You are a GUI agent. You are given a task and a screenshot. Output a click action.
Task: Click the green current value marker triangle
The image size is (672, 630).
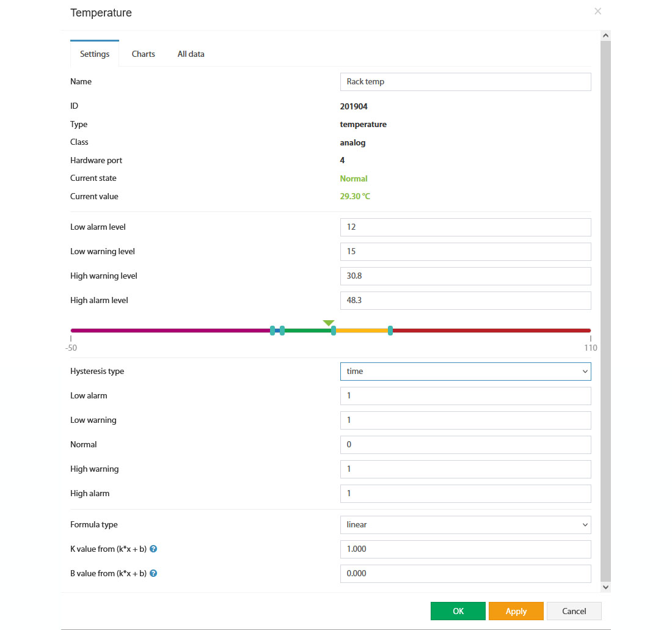click(329, 323)
